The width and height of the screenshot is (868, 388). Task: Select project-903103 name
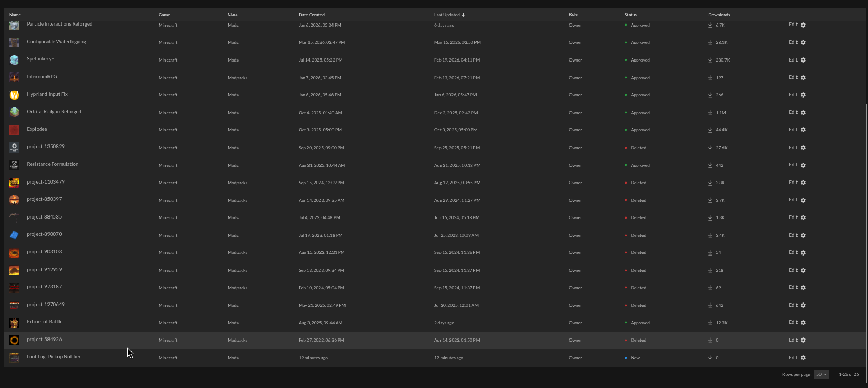coord(44,252)
